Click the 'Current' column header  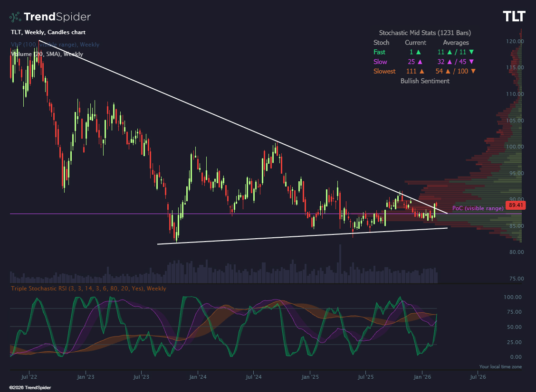pos(415,43)
